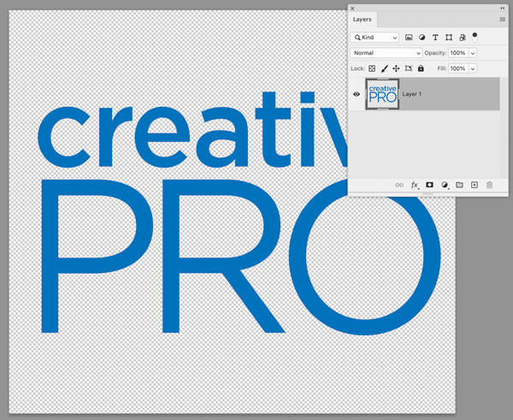Click the Opacity 100% value field

[x=458, y=53]
